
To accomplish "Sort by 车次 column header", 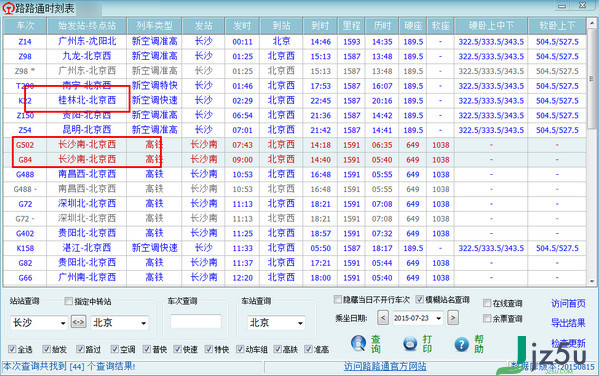I will [25, 26].
